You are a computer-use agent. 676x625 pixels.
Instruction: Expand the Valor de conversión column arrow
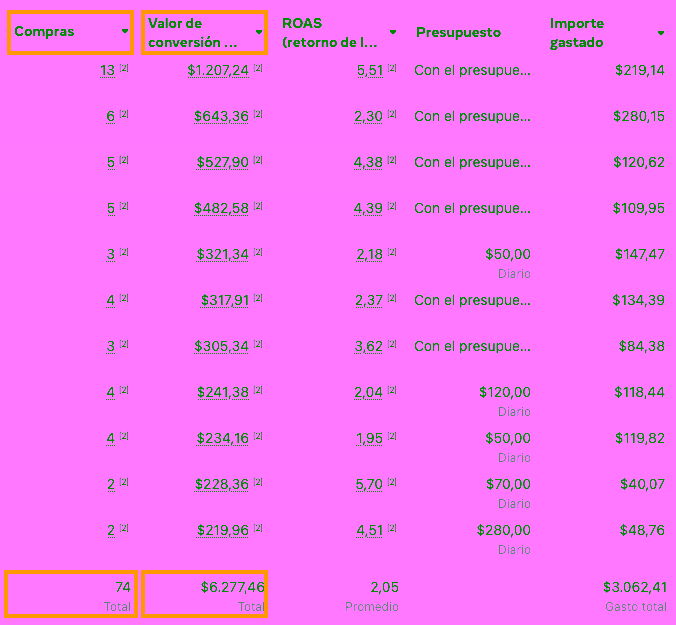259,32
